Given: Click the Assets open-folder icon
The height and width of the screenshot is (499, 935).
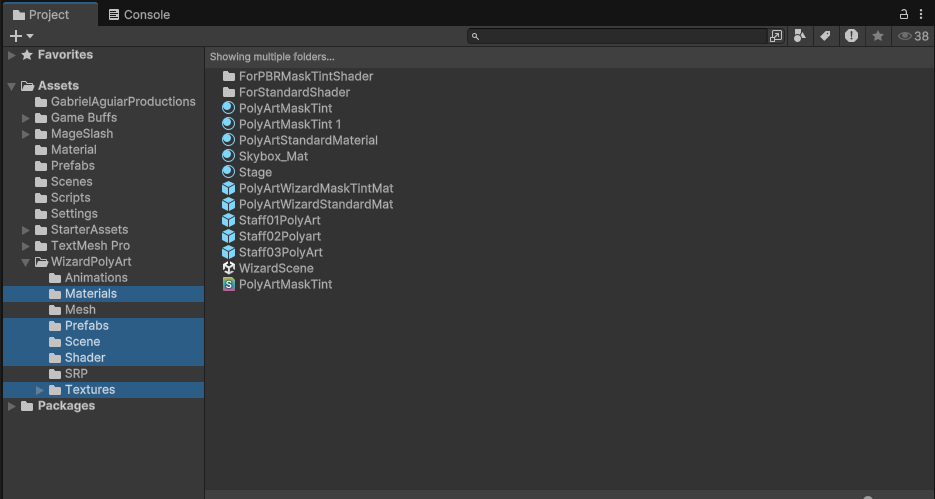Looking at the screenshot, I should pyautogui.click(x=27, y=86).
